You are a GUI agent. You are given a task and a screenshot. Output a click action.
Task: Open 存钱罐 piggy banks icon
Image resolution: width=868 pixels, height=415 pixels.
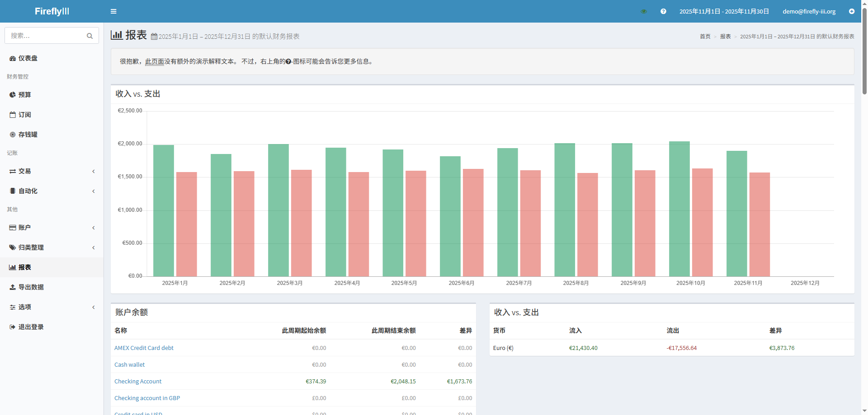(x=13, y=135)
